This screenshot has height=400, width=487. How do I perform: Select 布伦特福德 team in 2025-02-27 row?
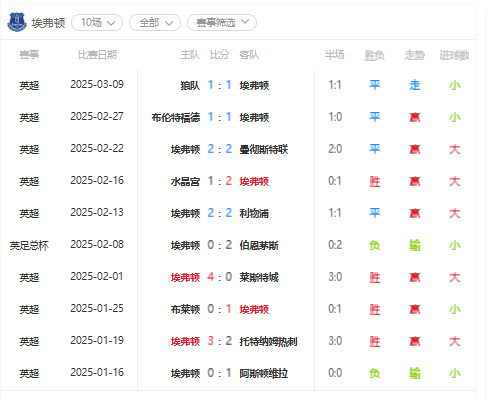176,118
